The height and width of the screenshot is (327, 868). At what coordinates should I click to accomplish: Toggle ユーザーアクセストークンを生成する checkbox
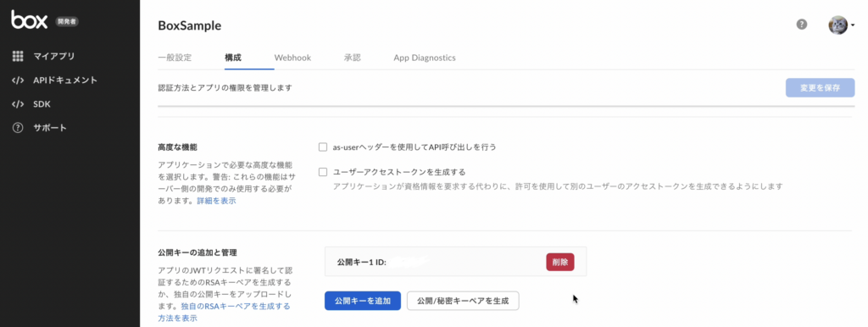(x=323, y=172)
